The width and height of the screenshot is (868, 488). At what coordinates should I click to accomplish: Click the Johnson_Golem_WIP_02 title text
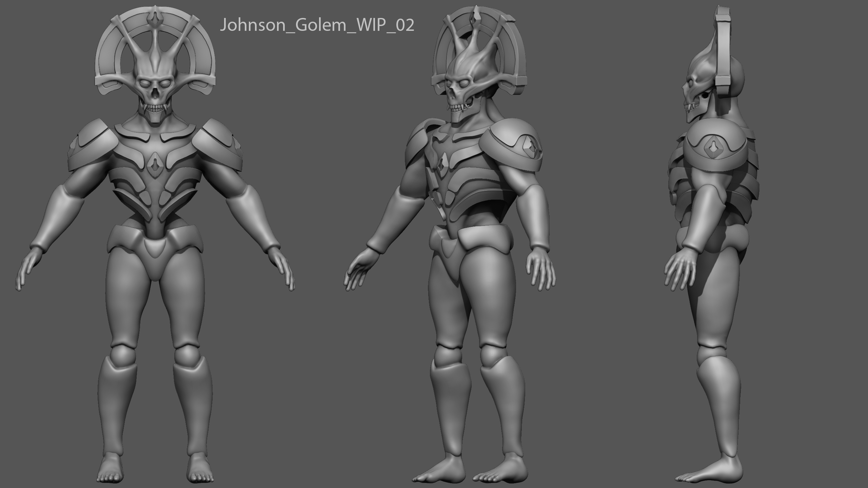point(317,25)
